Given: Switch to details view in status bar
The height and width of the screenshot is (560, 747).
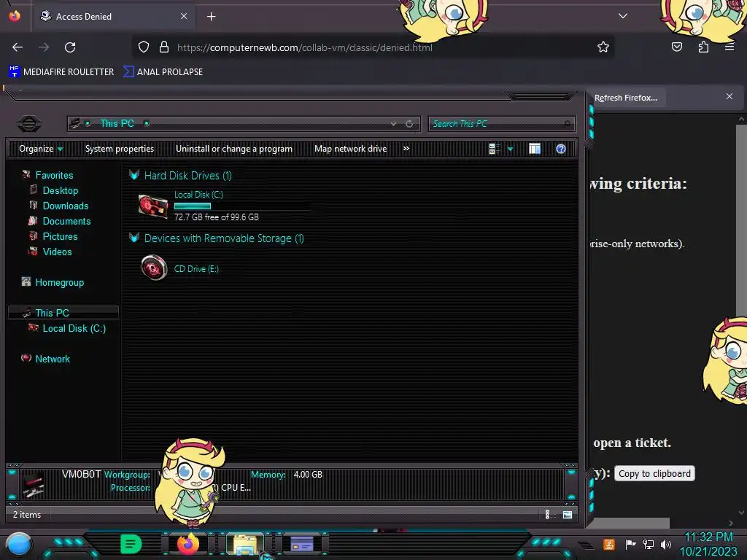Looking at the screenshot, I should [x=547, y=514].
